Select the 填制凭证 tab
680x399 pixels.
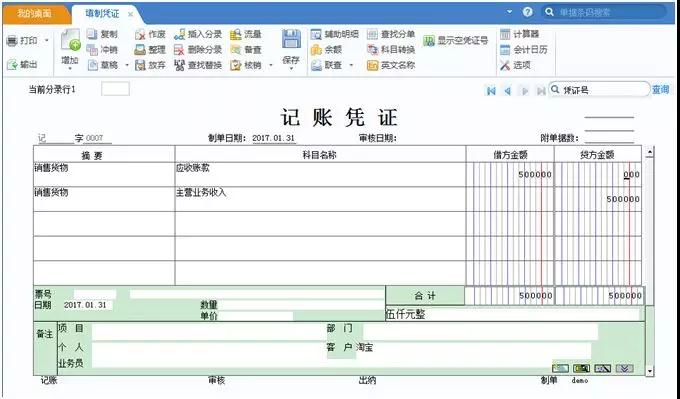point(102,13)
